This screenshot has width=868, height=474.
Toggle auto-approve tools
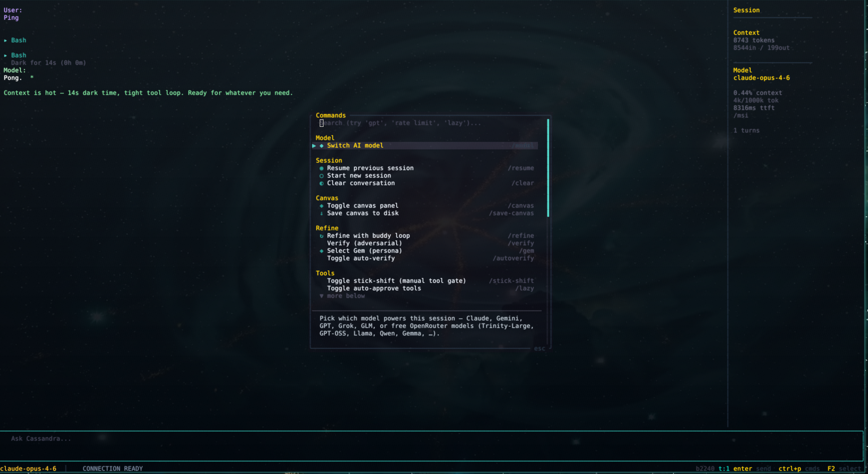tap(373, 288)
